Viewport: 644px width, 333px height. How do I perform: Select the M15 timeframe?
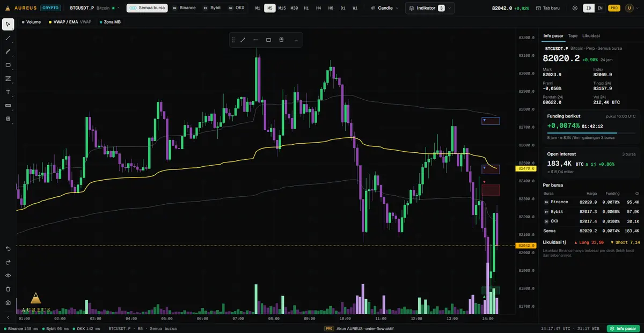[282, 8]
